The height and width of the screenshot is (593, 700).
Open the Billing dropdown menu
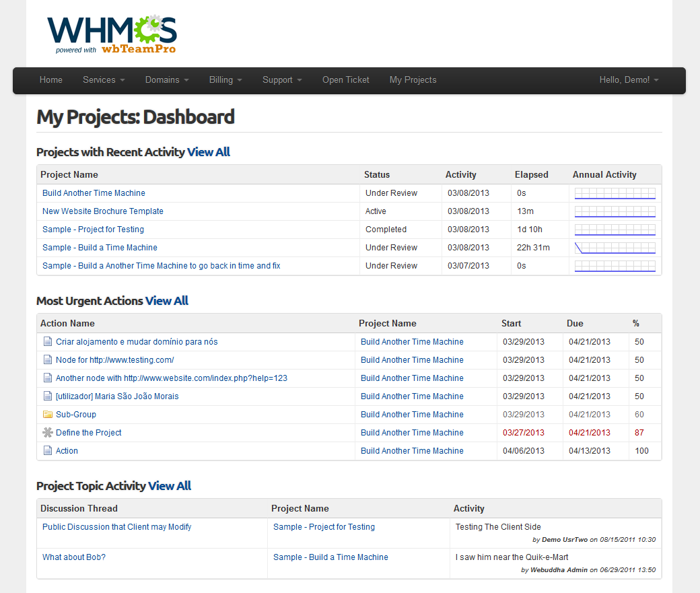click(225, 80)
